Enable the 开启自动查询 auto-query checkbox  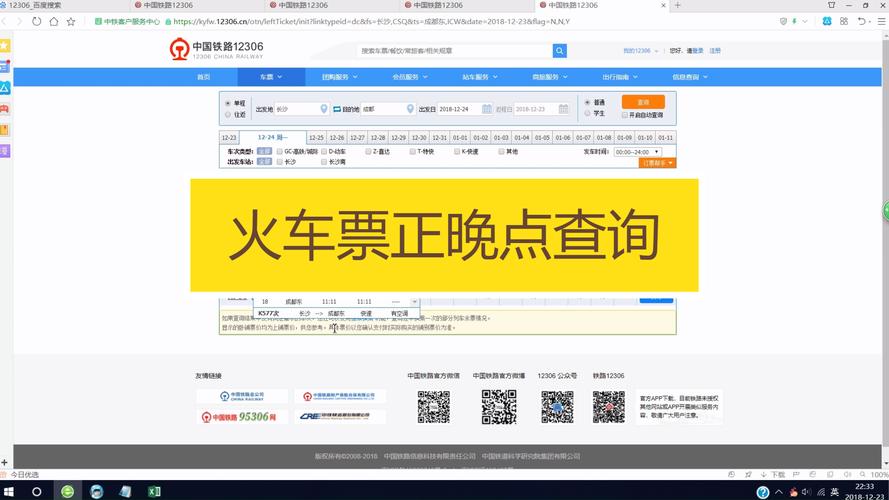[x=624, y=115]
